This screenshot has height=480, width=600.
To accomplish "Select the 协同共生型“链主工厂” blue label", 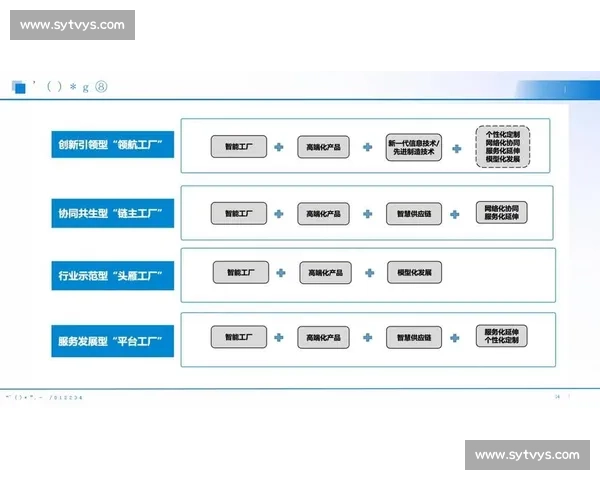I will coord(114,212).
